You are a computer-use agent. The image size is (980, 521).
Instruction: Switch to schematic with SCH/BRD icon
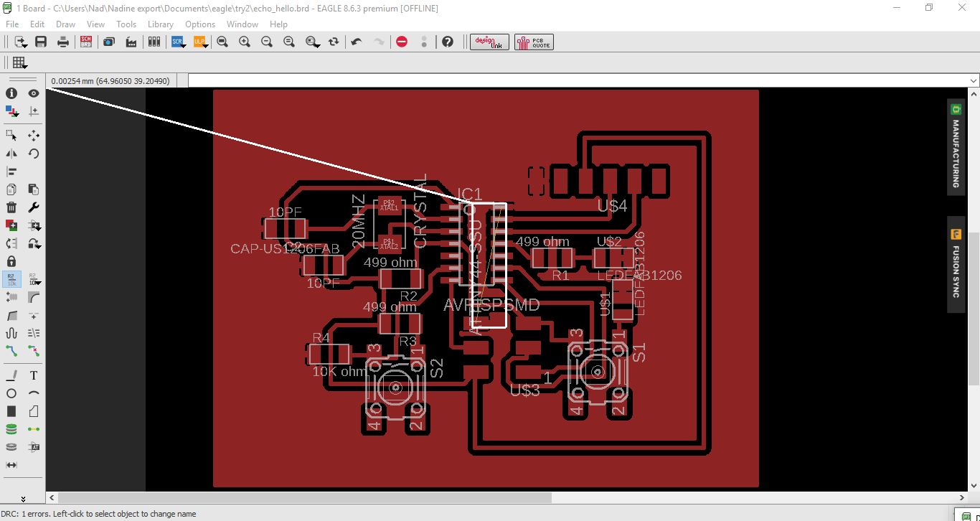pos(86,42)
